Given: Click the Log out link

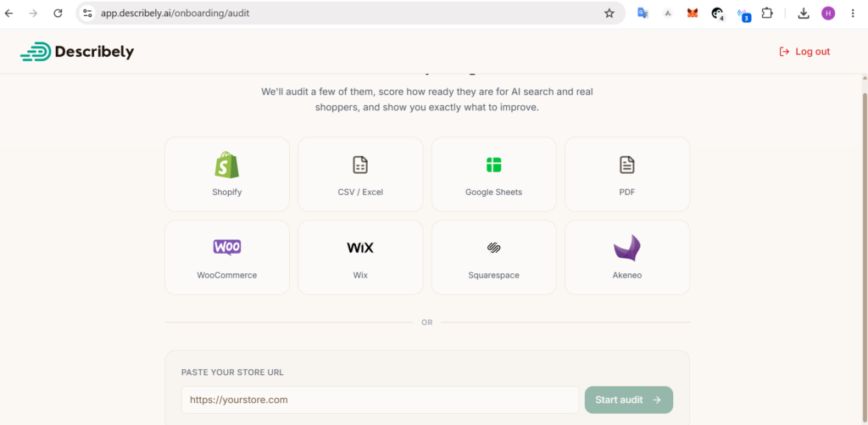Looking at the screenshot, I should pos(804,52).
